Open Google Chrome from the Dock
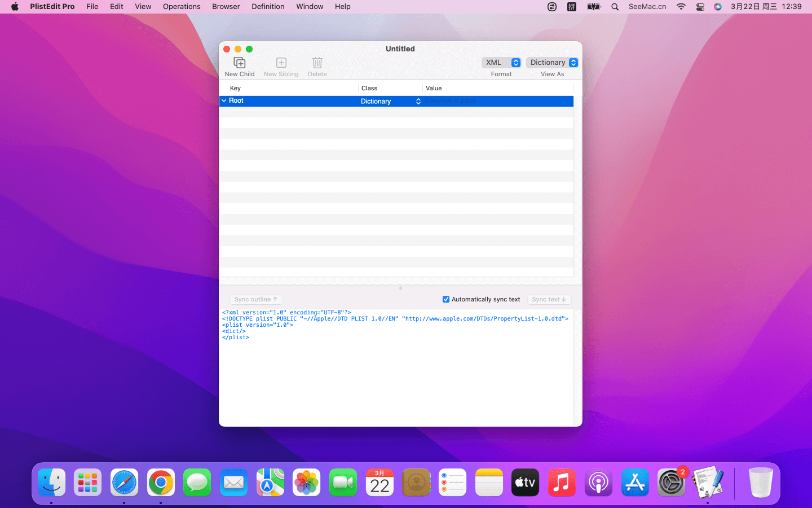Viewport: 812px width, 508px height. pyautogui.click(x=161, y=483)
